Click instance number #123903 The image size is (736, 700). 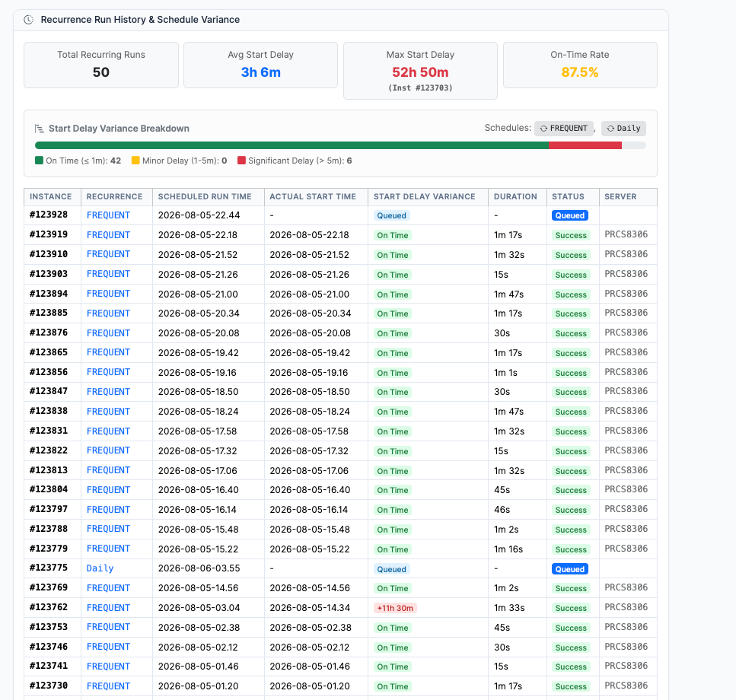coord(49,274)
